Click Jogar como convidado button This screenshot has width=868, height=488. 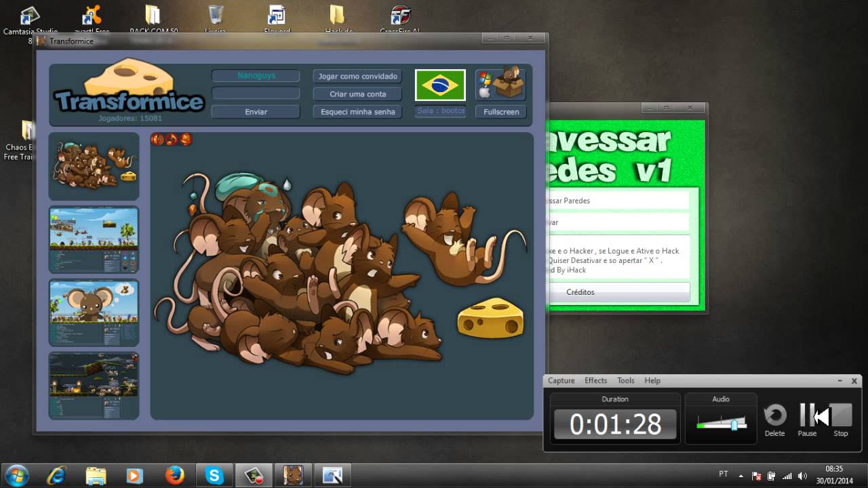[x=357, y=76]
